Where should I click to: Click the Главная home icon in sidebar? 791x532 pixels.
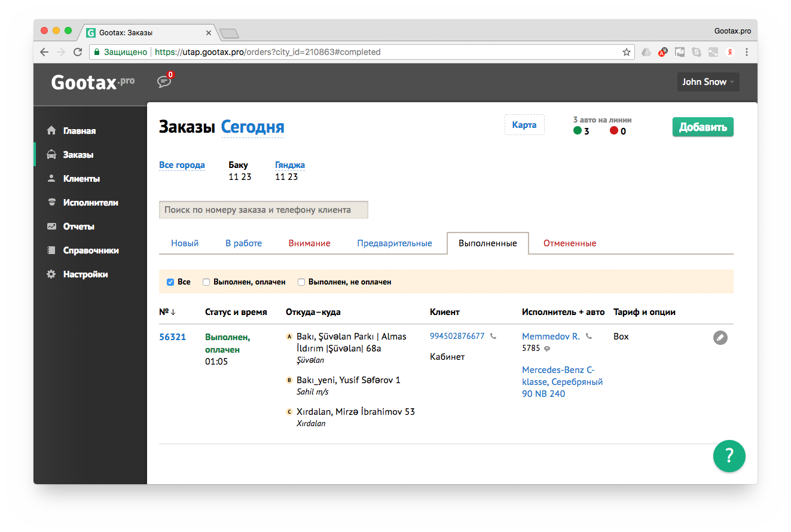(51, 131)
